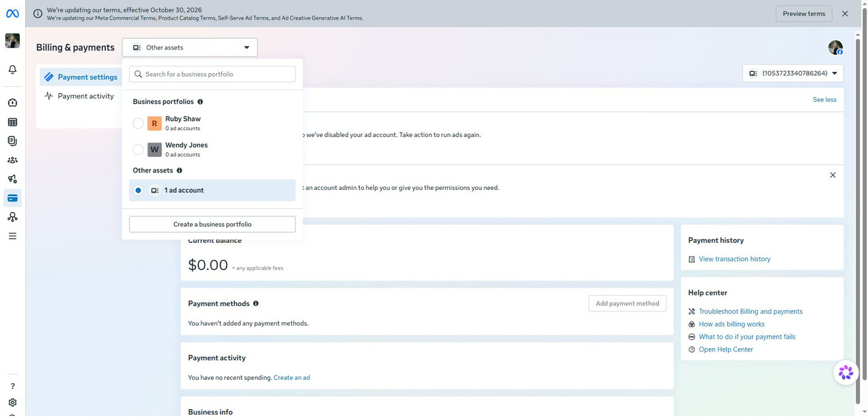
Task: Click info icon in terms banner
Action: click(37, 14)
